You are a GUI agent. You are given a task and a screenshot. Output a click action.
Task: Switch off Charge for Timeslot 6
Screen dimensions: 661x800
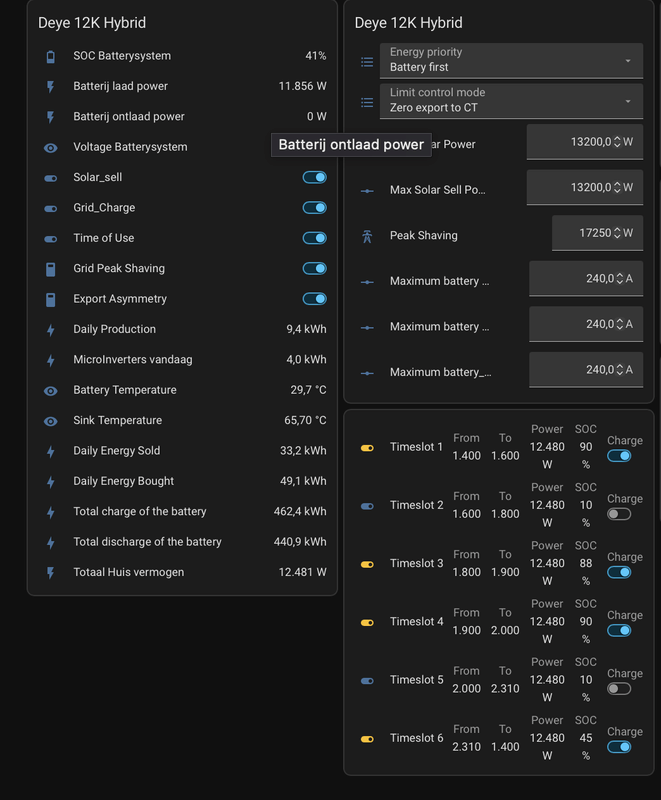coord(619,746)
